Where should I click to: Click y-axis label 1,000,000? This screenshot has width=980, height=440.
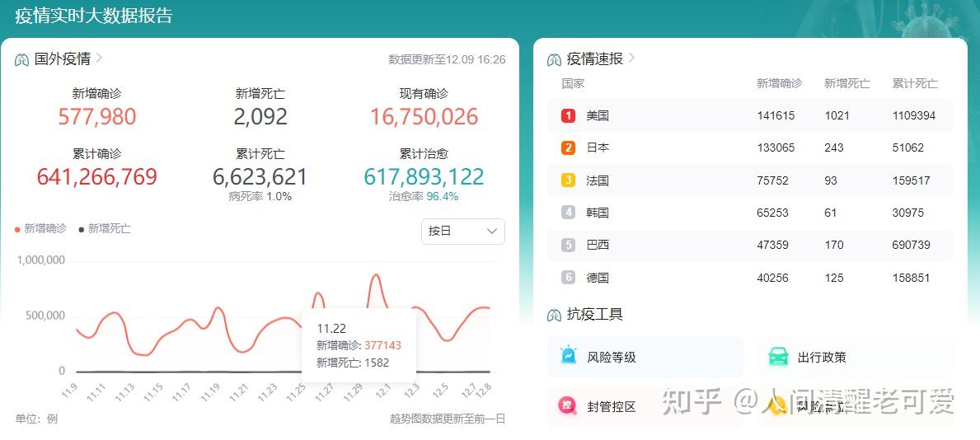(x=40, y=260)
